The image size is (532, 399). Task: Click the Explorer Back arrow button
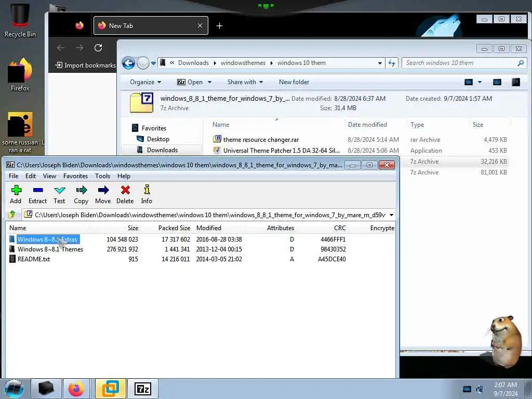coord(129,63)
